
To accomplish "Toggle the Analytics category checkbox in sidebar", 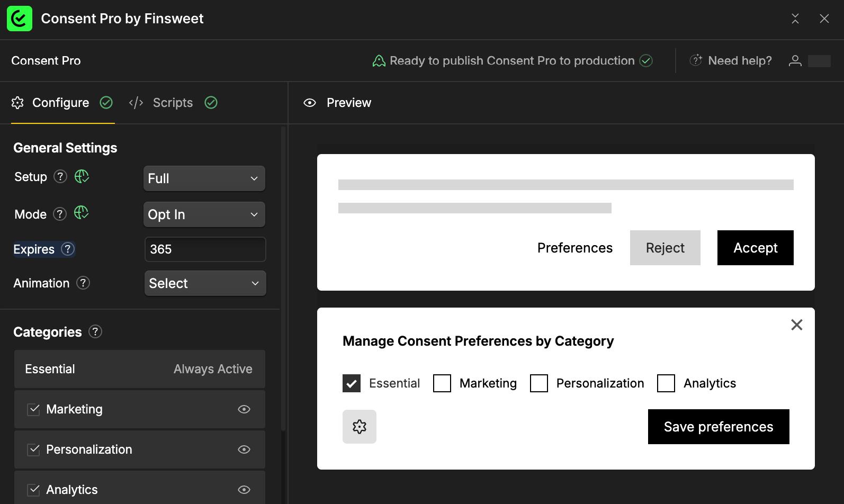I will pos(34,490).
